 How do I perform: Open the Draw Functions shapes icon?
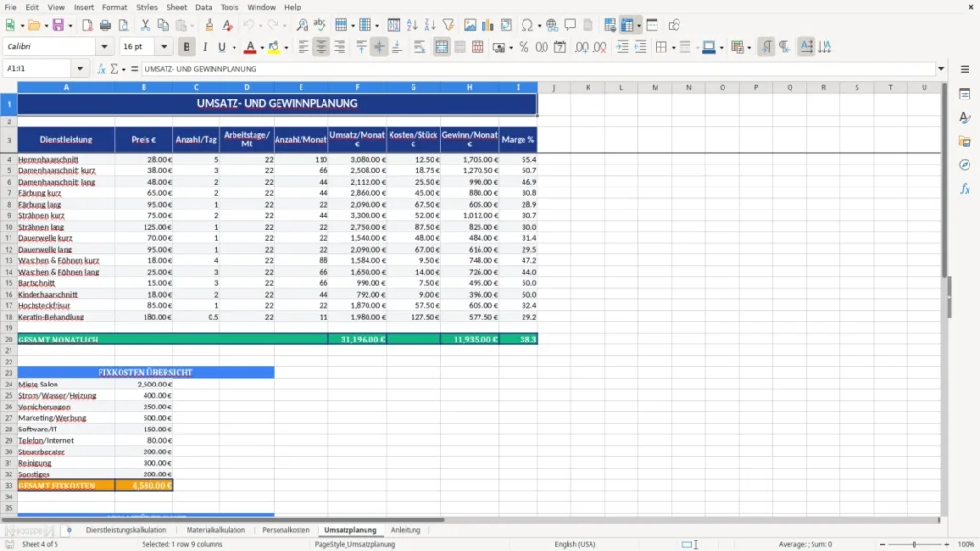(x=674, y=25)
